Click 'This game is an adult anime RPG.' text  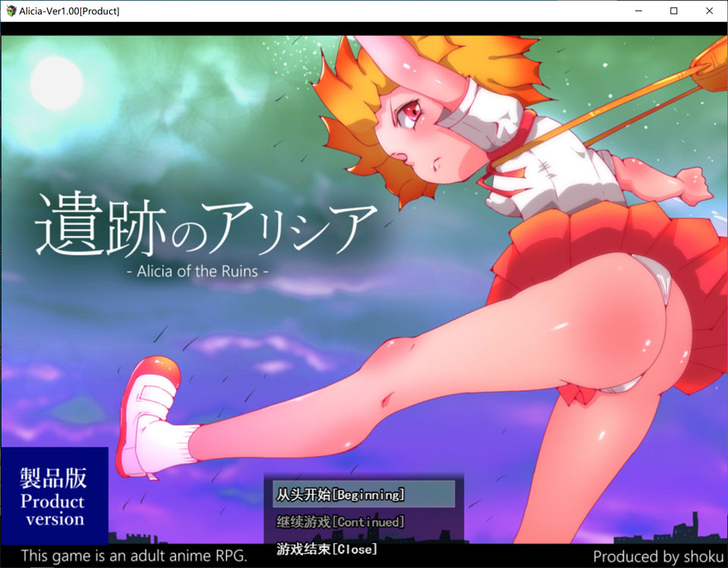pyautogui.click(x=133, y=555)
